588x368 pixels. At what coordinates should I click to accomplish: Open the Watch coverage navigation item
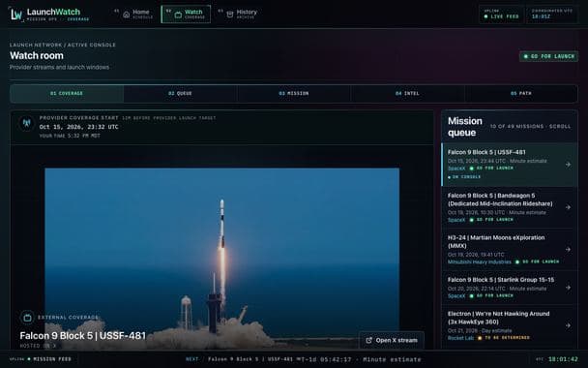tap(186, 15)
